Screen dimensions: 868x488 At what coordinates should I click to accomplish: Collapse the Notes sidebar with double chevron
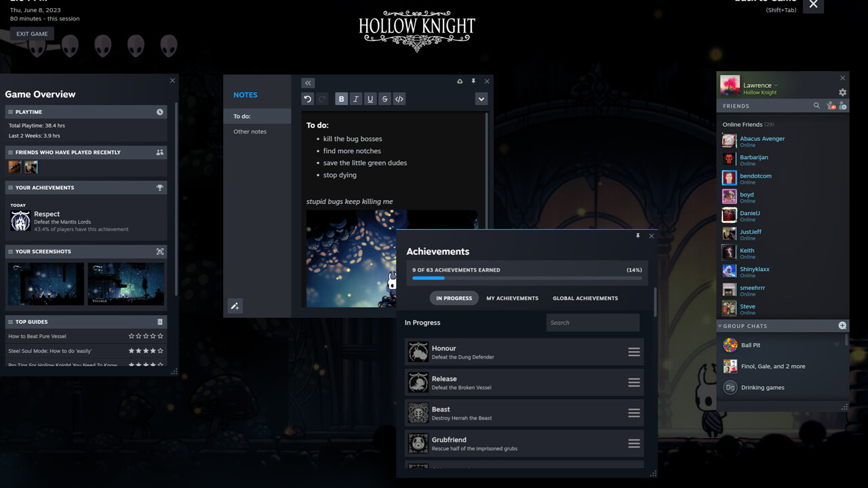[308, 83]
